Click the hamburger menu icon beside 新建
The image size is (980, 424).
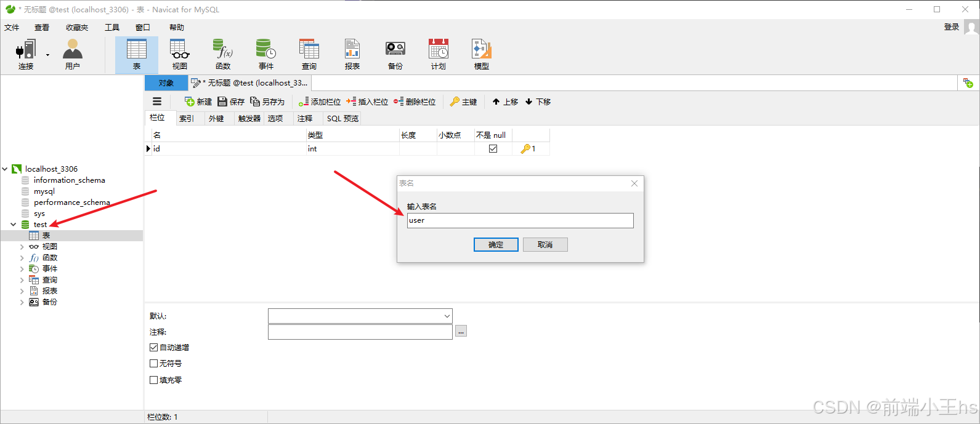tap(157, 102)
